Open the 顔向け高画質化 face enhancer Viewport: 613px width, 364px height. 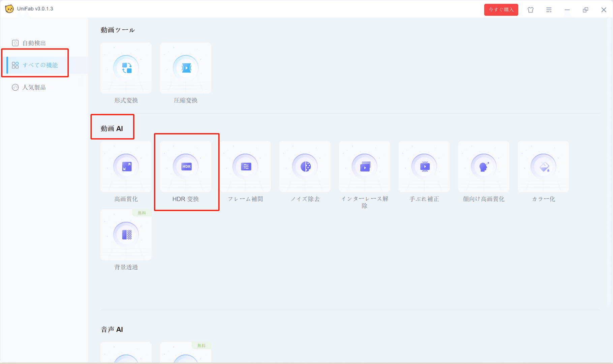tap(484, 166)
